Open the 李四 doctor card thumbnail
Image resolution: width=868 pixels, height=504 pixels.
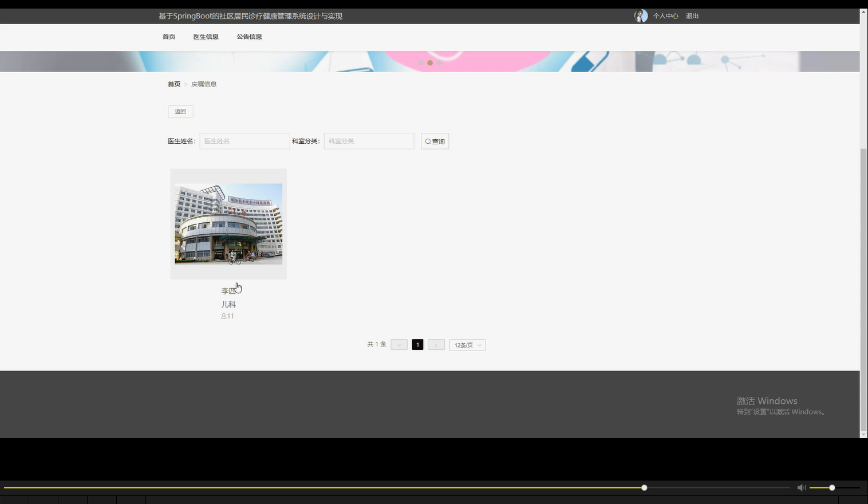click(x=228, y=223)
